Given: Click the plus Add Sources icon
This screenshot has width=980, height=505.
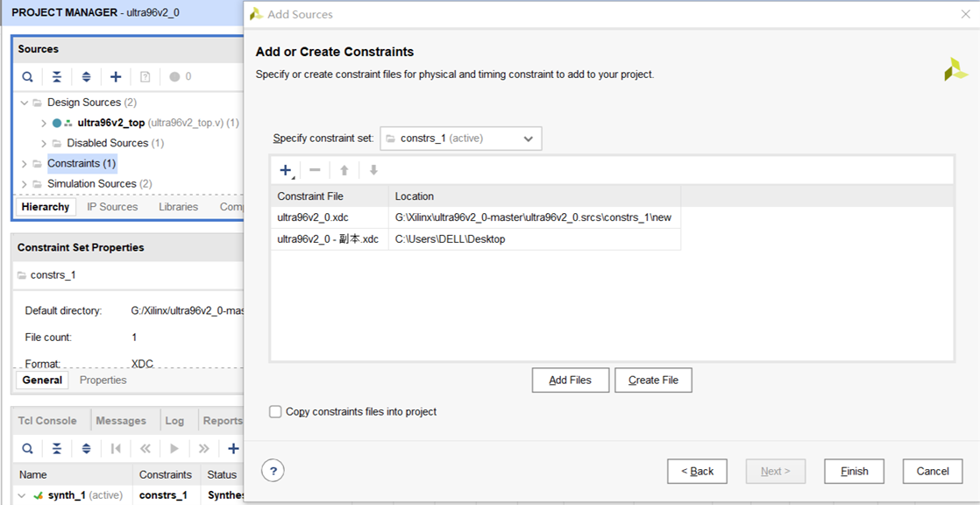Looking at the screenshot, I should click(116, 77).
